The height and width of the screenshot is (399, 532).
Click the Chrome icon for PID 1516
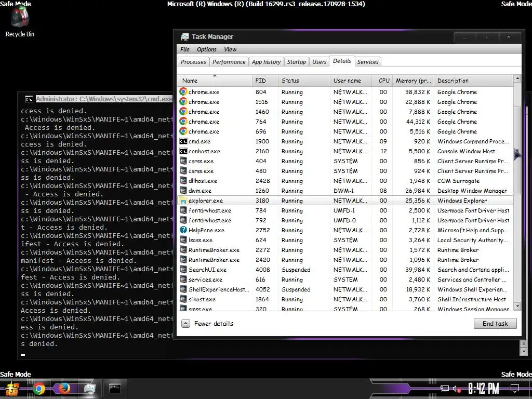183,101
